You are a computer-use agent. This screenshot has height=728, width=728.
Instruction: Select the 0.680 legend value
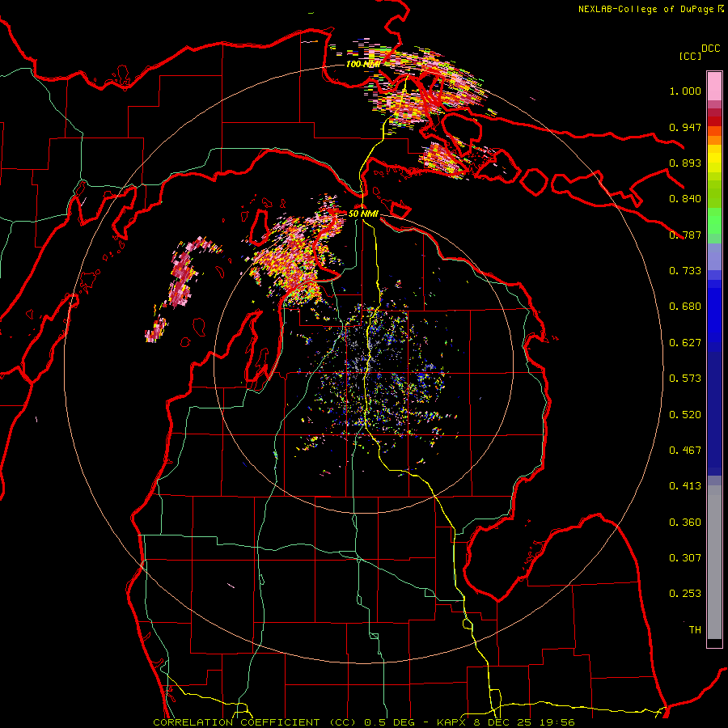click(685, 307)
